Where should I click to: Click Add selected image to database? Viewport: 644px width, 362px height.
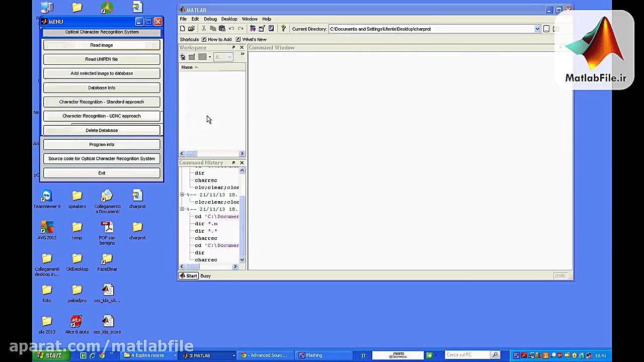coord(102,73)
